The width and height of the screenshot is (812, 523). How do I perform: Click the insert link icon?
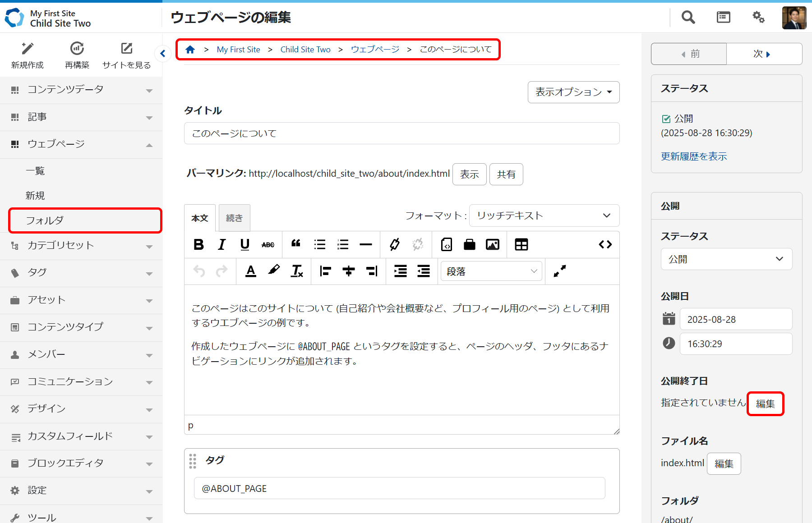coord(395,245)
